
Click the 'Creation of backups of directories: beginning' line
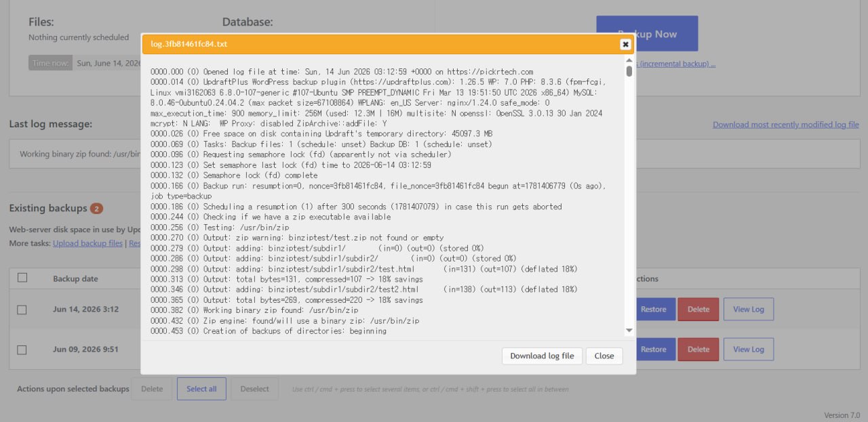point(269,331)
